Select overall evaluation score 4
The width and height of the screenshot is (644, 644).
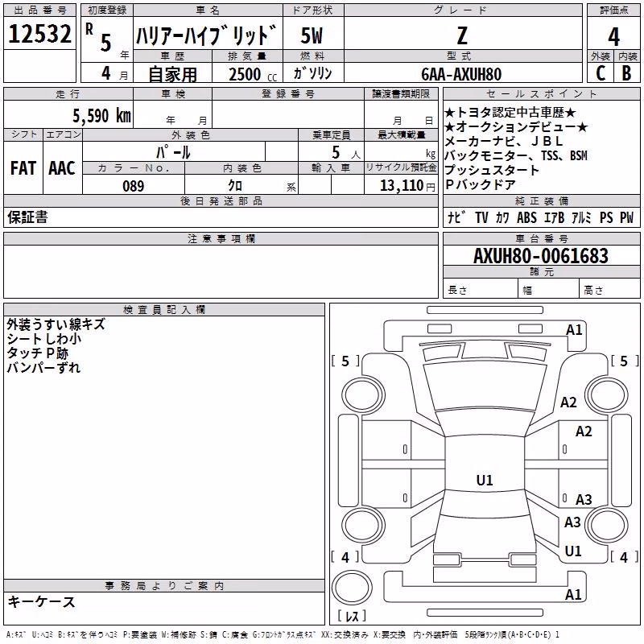point(613,37)
